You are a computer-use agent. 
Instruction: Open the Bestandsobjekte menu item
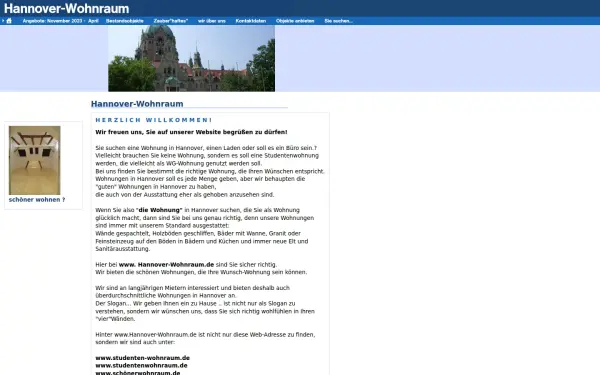coord(125,21)
